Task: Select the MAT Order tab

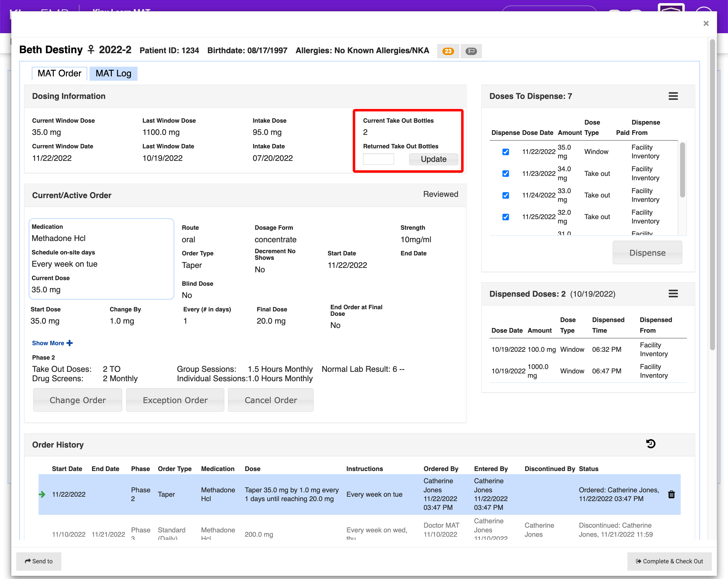Action: point(59,73)
